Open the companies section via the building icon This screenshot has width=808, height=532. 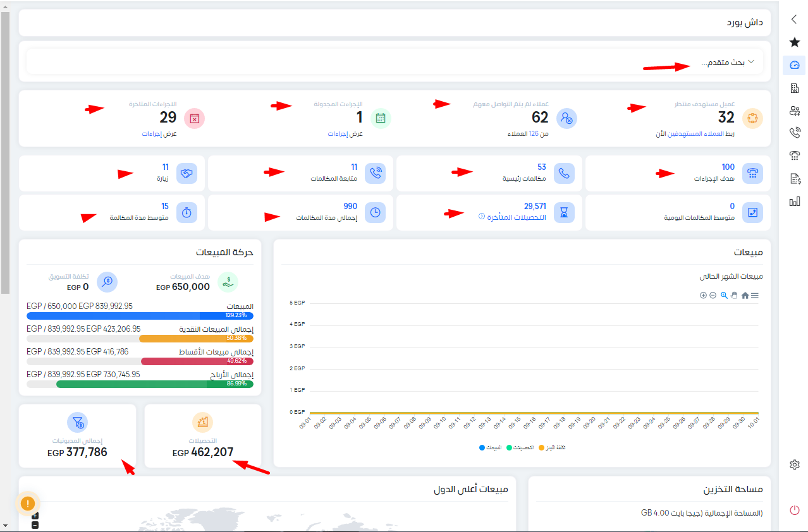point(794,87)
